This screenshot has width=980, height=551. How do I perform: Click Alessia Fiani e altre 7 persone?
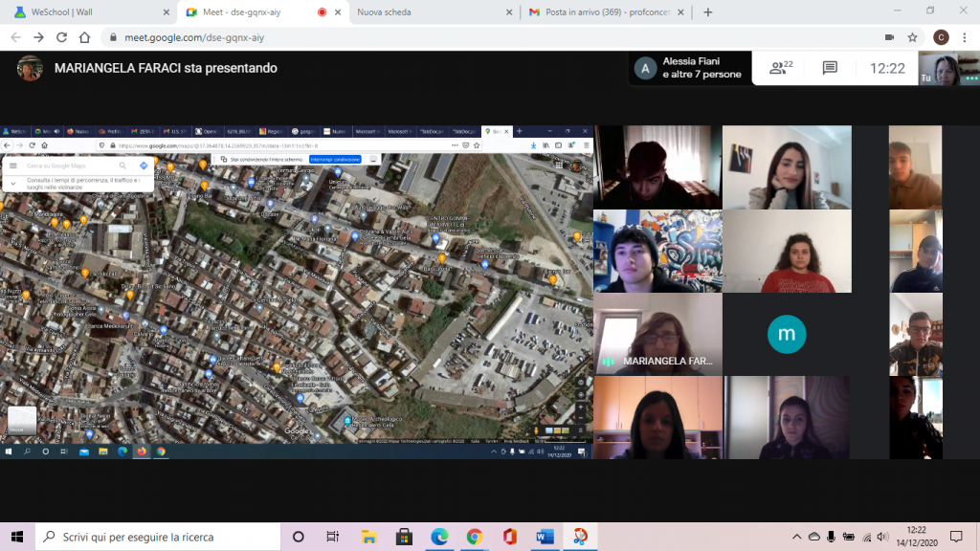(x=690, y=68)
